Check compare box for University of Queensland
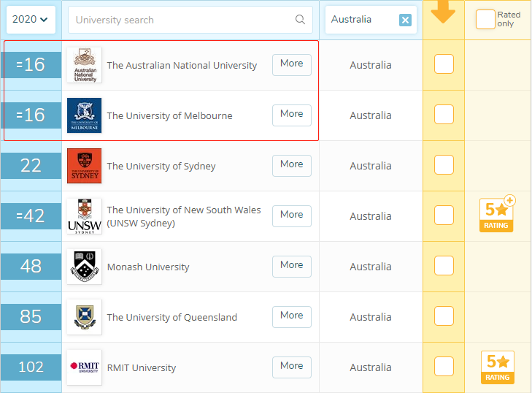 pyautogui.click(x=444, y=316)
